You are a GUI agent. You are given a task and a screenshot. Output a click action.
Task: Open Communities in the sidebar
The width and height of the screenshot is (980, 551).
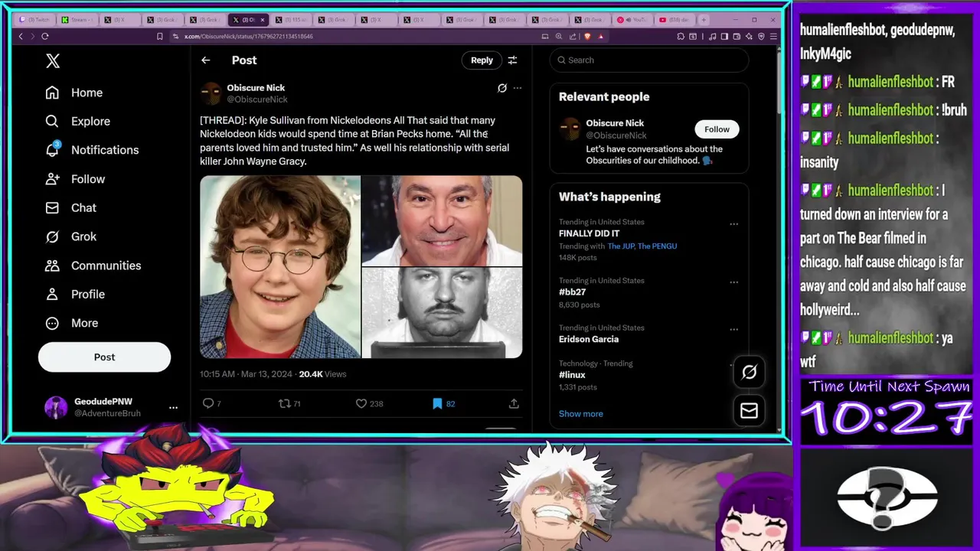pyautogui.click(x=93, y=266)
